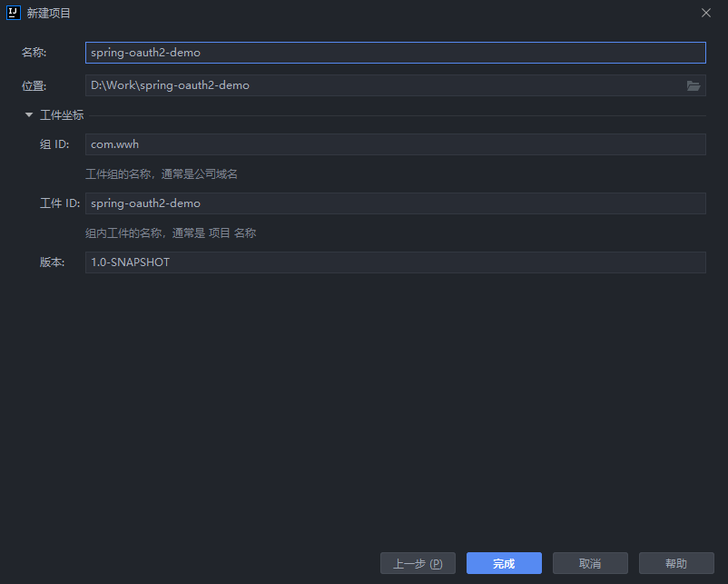Screen dimensions: 728x584
Task: Focus the 名称 text field
Action: (x=395, y=53)
